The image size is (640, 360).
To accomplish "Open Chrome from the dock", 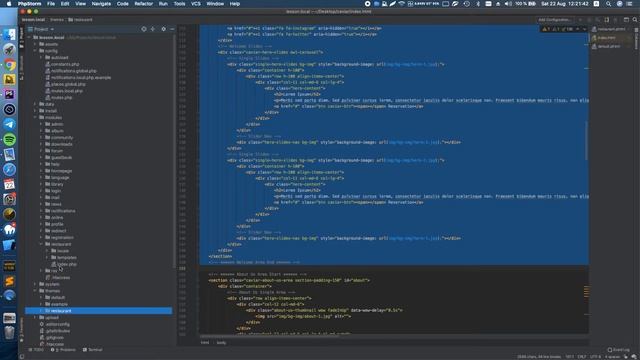I will (x=9, y=65).
